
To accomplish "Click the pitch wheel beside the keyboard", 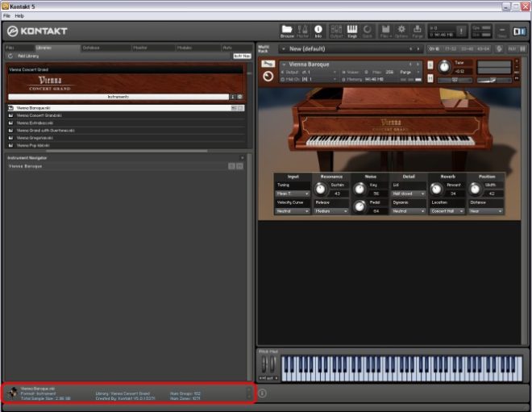I will 264,364.
